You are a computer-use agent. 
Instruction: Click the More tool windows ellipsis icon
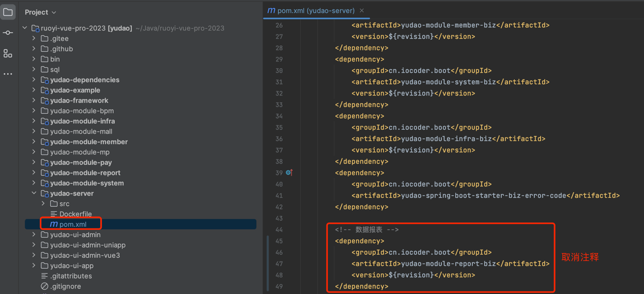click(8, 74)
